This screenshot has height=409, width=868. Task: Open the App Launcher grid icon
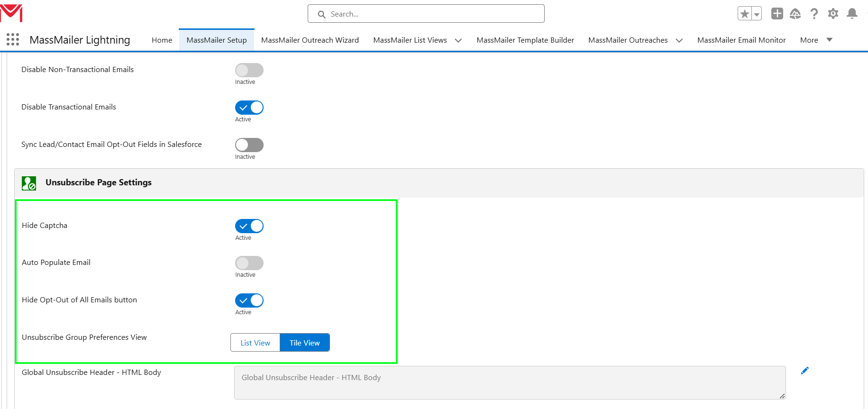tap(13, 39)
